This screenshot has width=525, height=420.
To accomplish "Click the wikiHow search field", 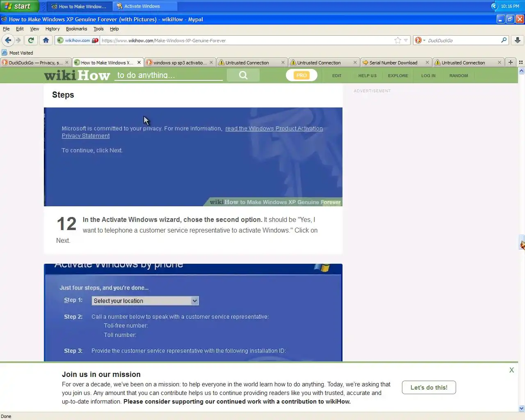I will tap(169, 75).
